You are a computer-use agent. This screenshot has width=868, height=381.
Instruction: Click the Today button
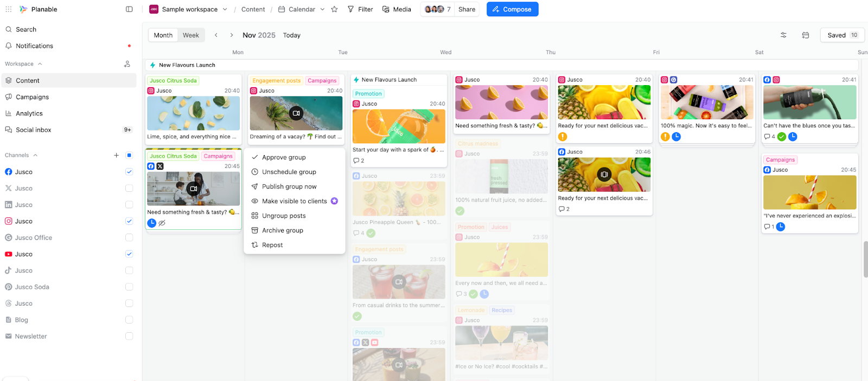click(x=291, y=35)
